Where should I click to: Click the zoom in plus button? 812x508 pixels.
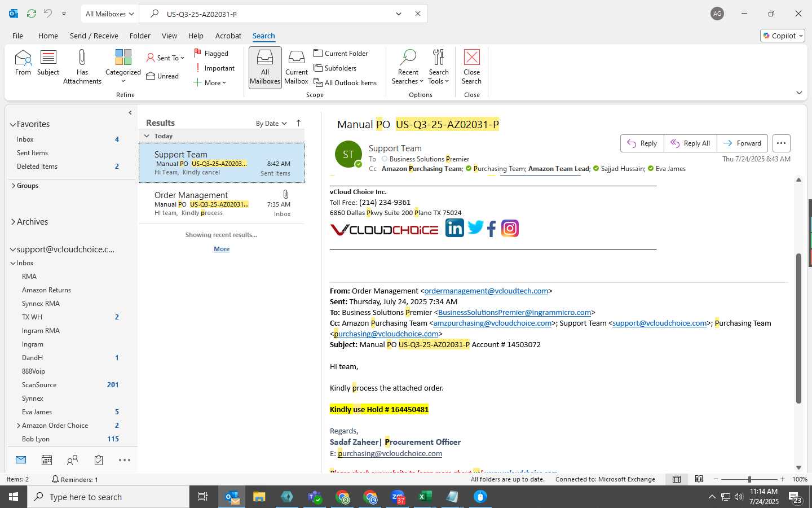pos(782,479)
